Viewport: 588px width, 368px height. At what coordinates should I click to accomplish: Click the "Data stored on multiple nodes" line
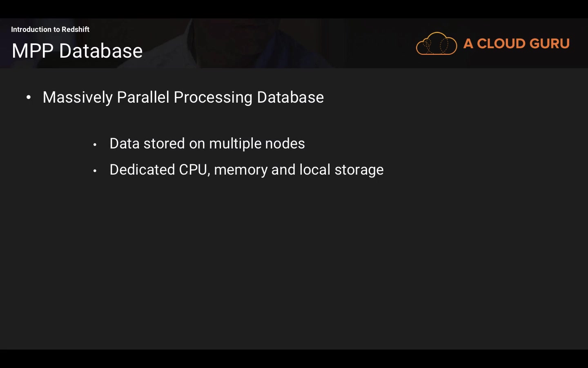[x=207, y=144]
